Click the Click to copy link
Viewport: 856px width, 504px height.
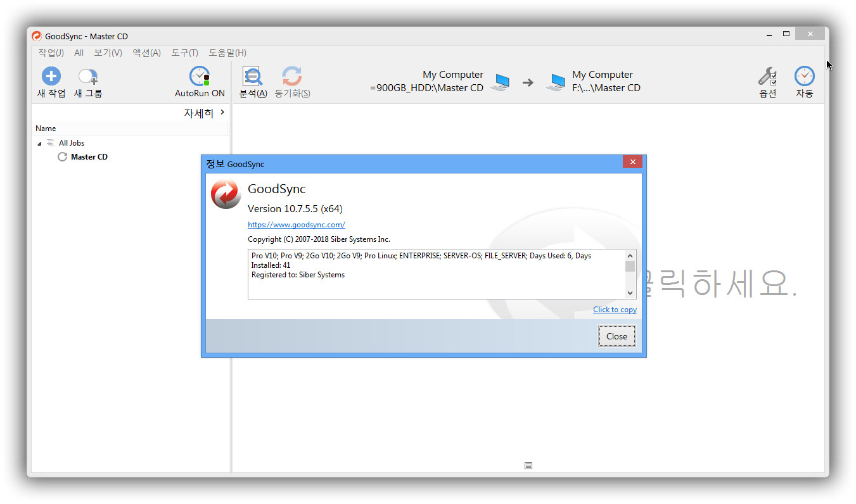point(615,310)
